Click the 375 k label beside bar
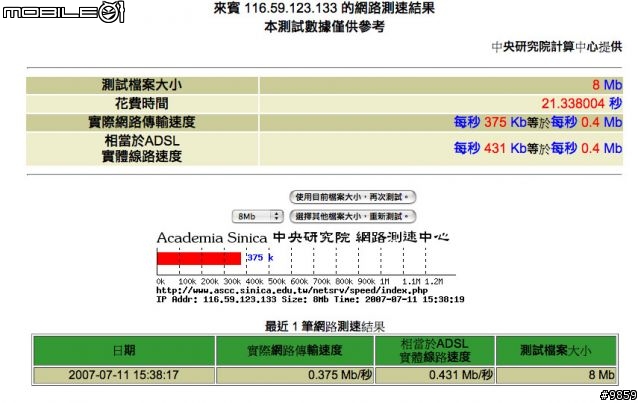640x403 pixels. point(260,258)
